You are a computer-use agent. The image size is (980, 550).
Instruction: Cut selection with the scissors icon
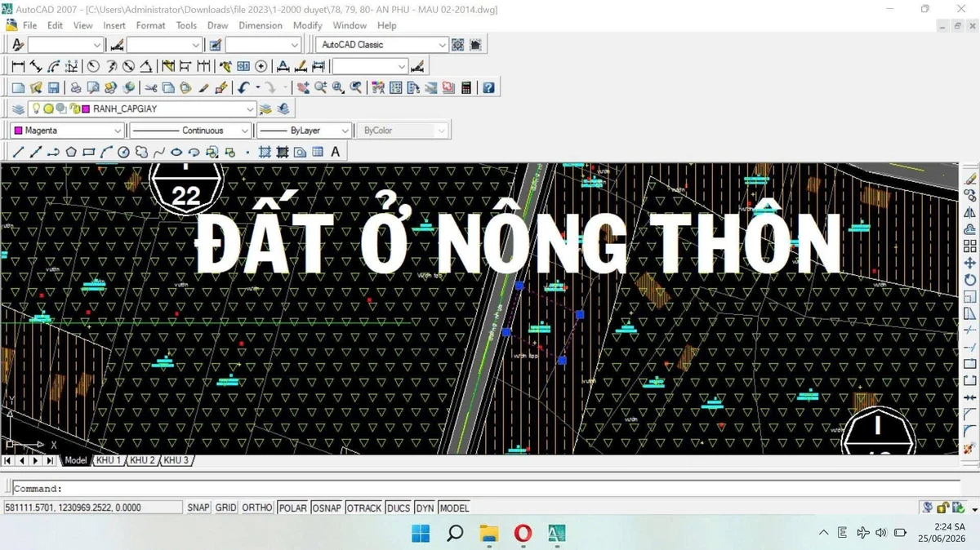point(151,87)
